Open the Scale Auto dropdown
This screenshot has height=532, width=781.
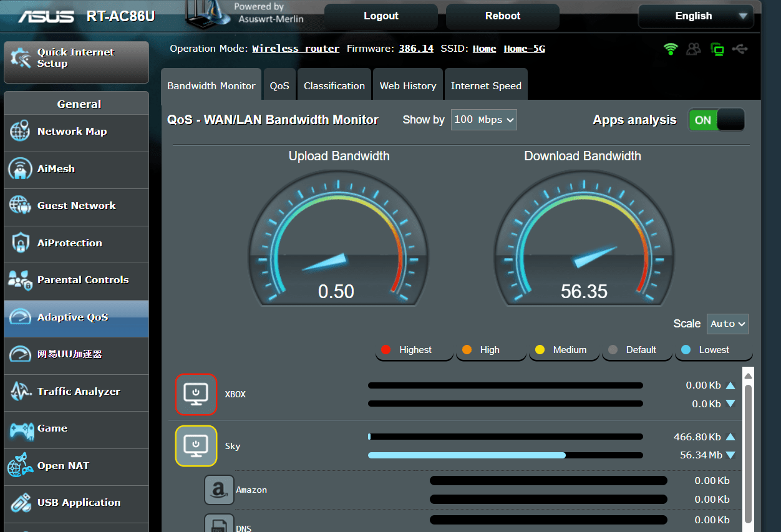click(x=727, y=324)
